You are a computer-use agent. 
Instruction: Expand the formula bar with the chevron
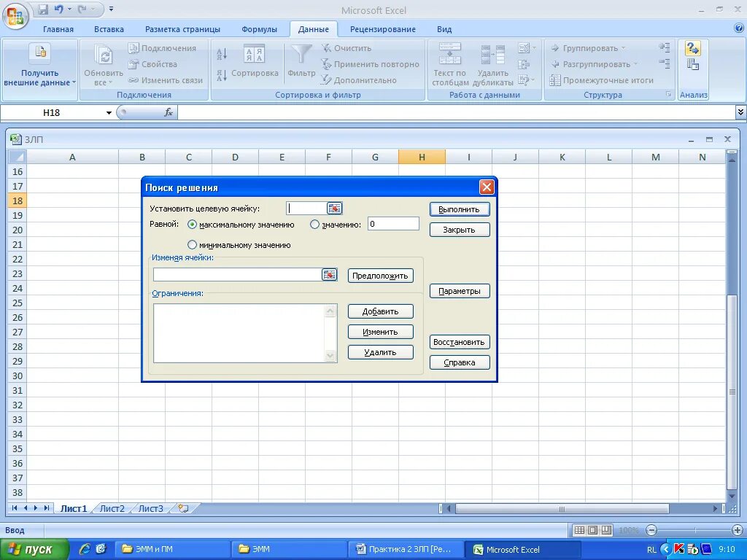[740, 112]
